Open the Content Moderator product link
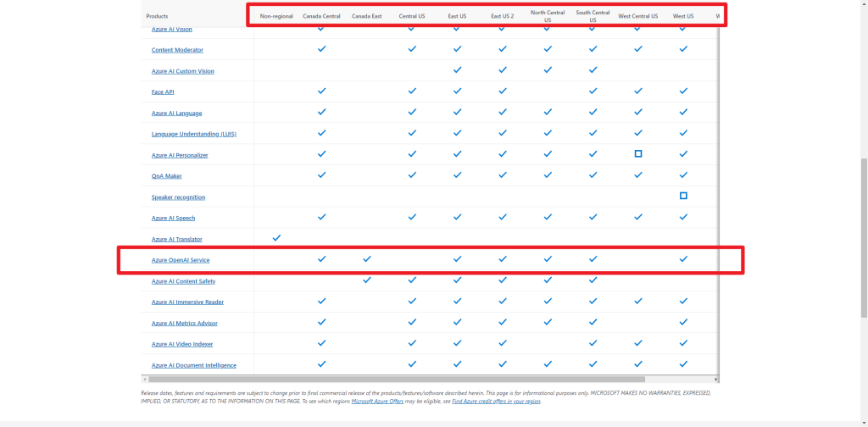Image resolution: width=868 pixels, height=427 pixels. click(177, 50)
